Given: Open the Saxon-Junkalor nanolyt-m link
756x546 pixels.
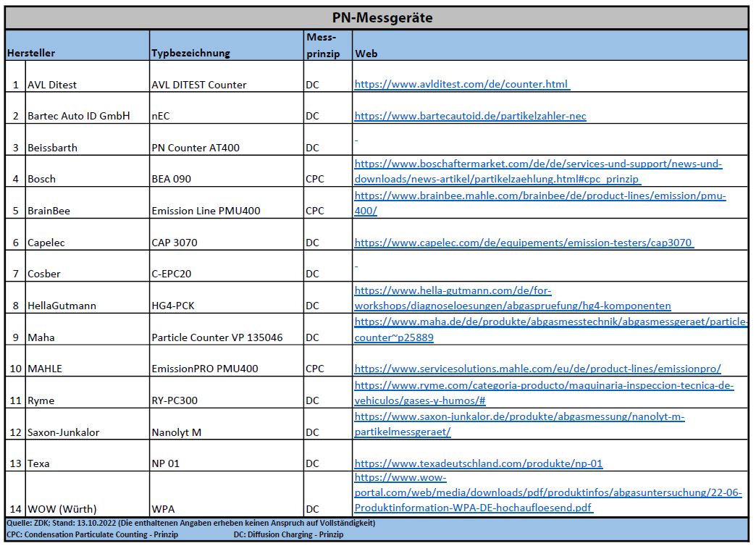Looking at the screenshot, I should point(519,424).
